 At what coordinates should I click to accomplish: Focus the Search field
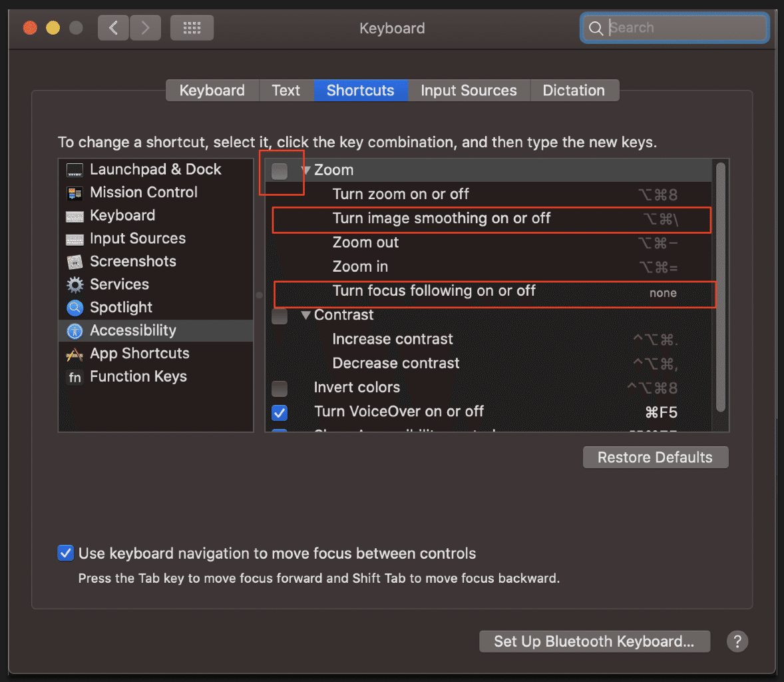pos(674,28)
